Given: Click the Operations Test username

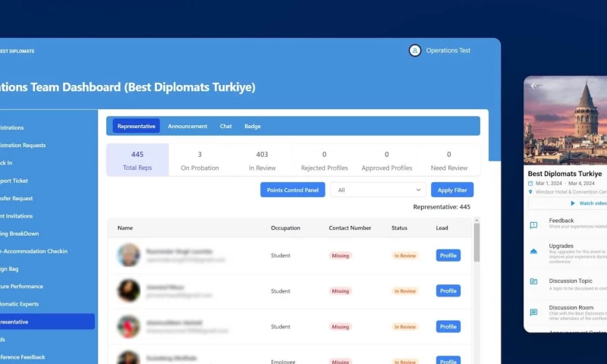Looking at the screenshot, I should [x=448, y=50].
